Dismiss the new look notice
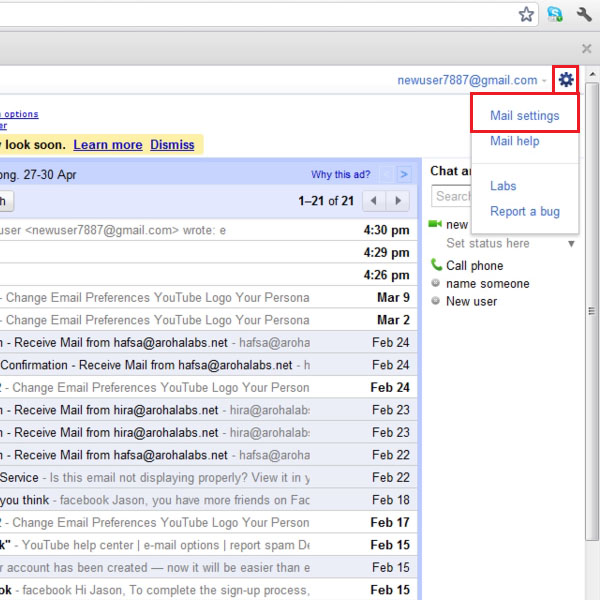Image resolution: width=600 pixels, height=600 pixels. pos(172,145)
